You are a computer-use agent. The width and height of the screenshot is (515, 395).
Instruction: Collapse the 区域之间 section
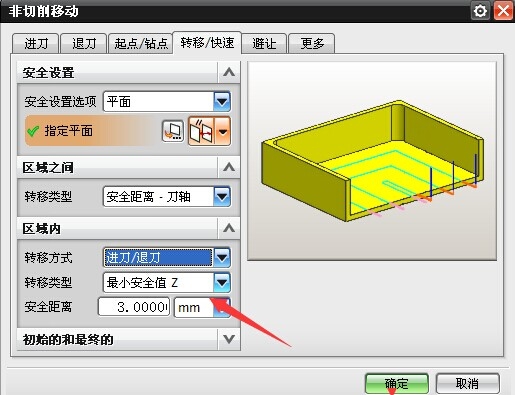229,167
